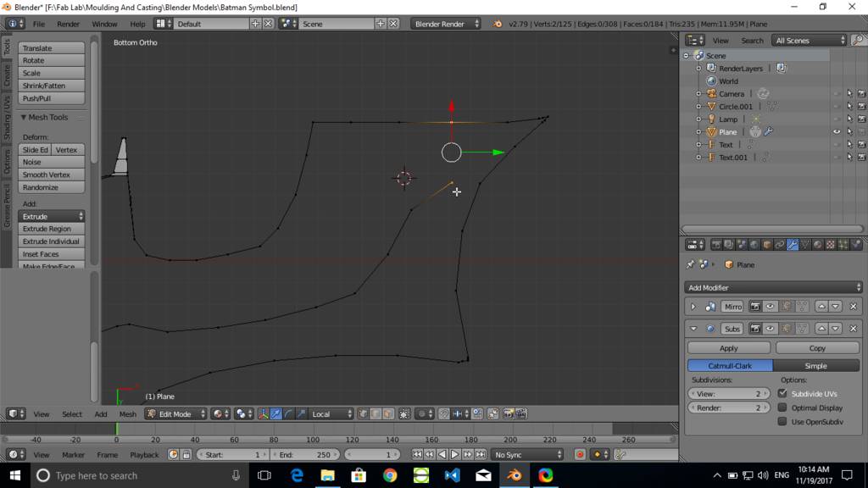Expand the Mirror modifier panel

[x=693, y=307]
